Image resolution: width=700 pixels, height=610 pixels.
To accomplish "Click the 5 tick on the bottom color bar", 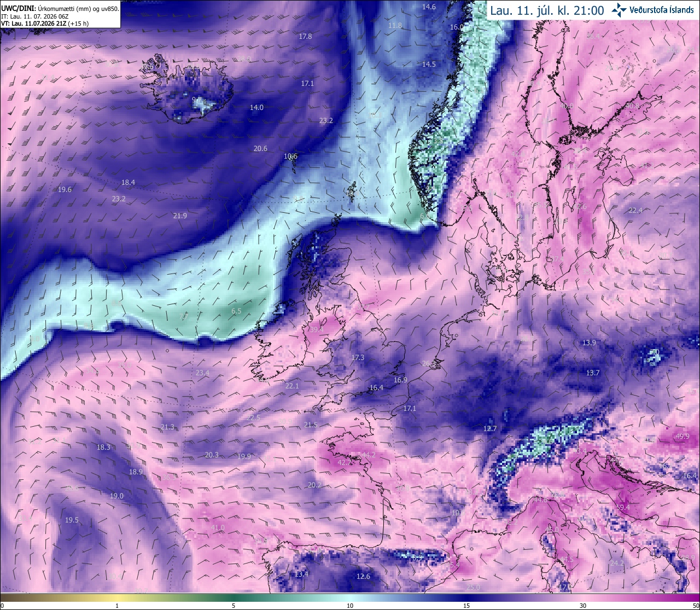I will click(x=234, y=606).
